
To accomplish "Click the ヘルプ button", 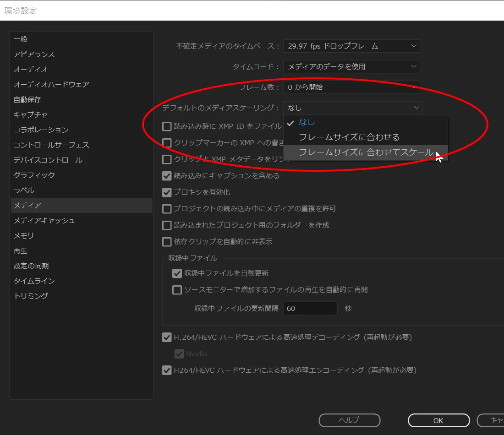I will click(x=350, y=420).
